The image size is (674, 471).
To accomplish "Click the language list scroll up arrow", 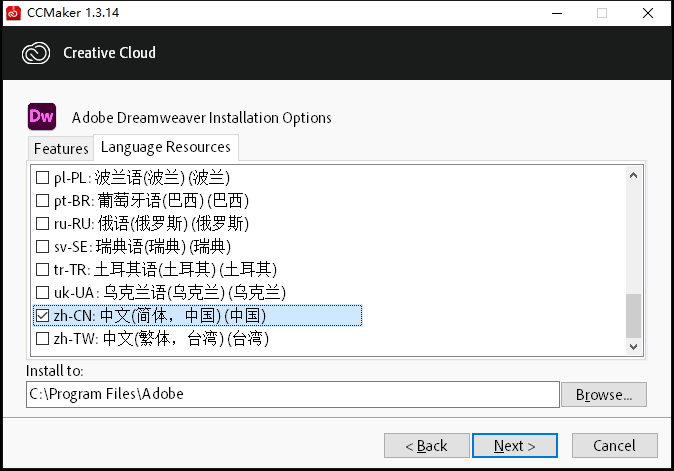I will 633,175.
